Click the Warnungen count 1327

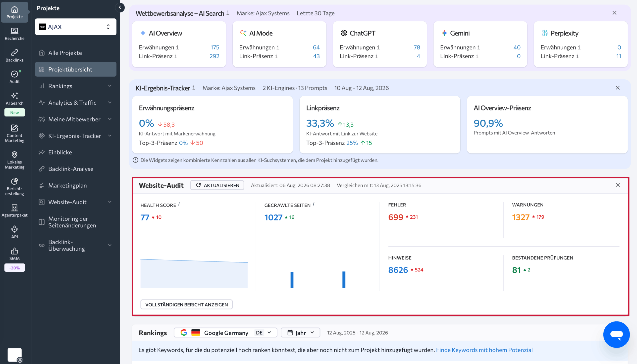tap(521, 217)
